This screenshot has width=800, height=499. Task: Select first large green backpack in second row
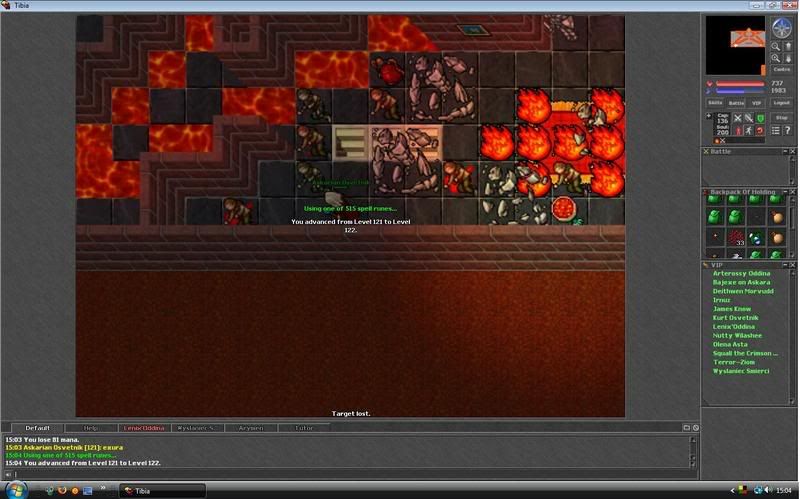pyautogui.click(x=714, y=217)
